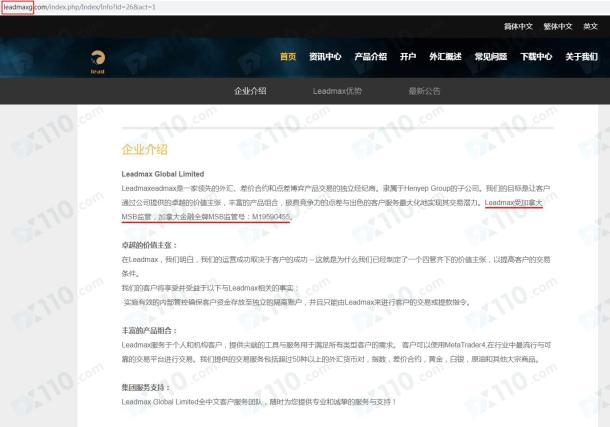The height and width of the screenshot is (427, 610).
Task: Open the 下载中心 menu
Action: [x=536, y=57]
